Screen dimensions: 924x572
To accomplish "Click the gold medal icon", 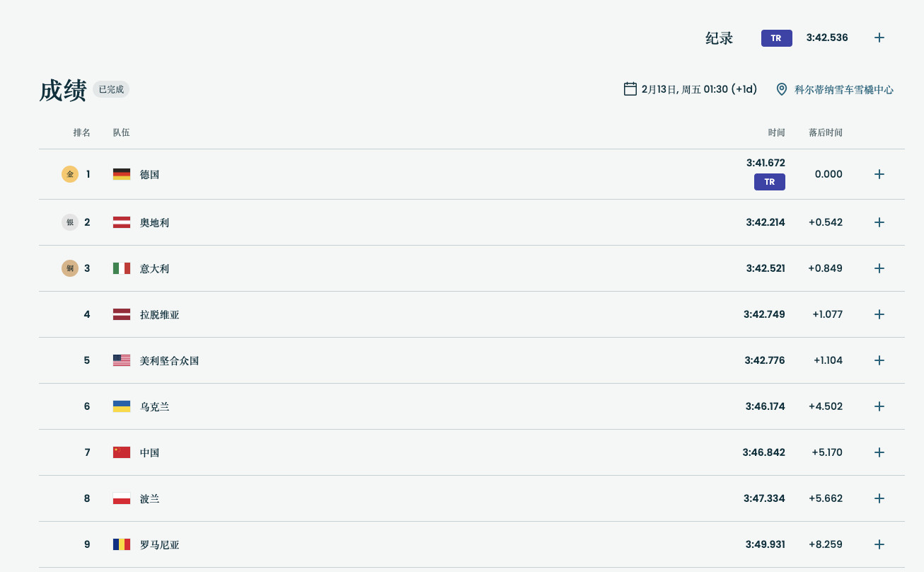I will coord(70,174).
